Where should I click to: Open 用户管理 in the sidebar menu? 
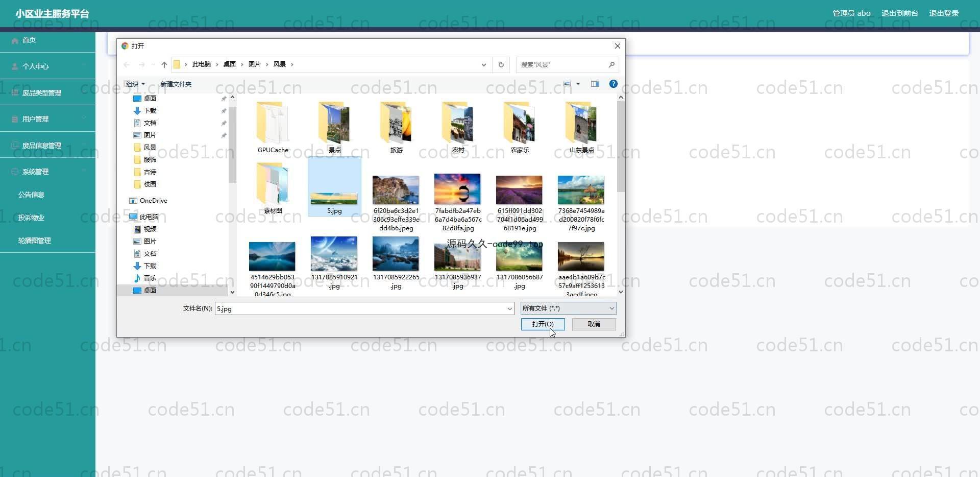pos(35,119)
